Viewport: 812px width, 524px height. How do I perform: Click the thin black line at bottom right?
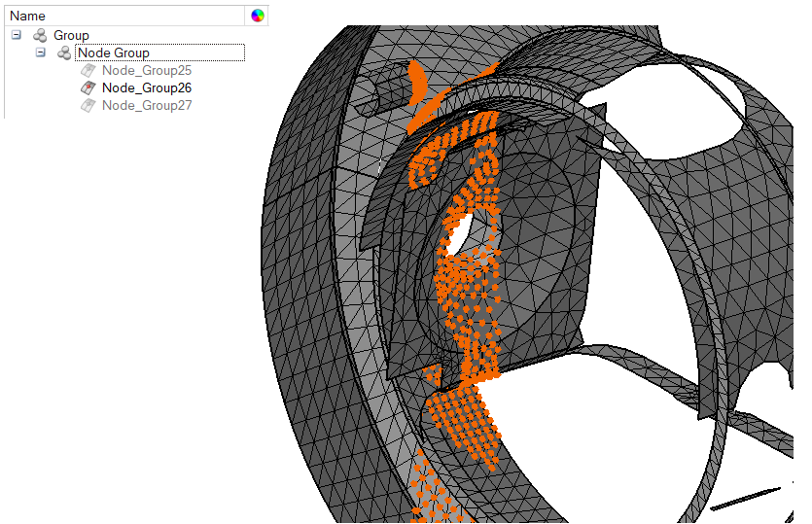744,499
